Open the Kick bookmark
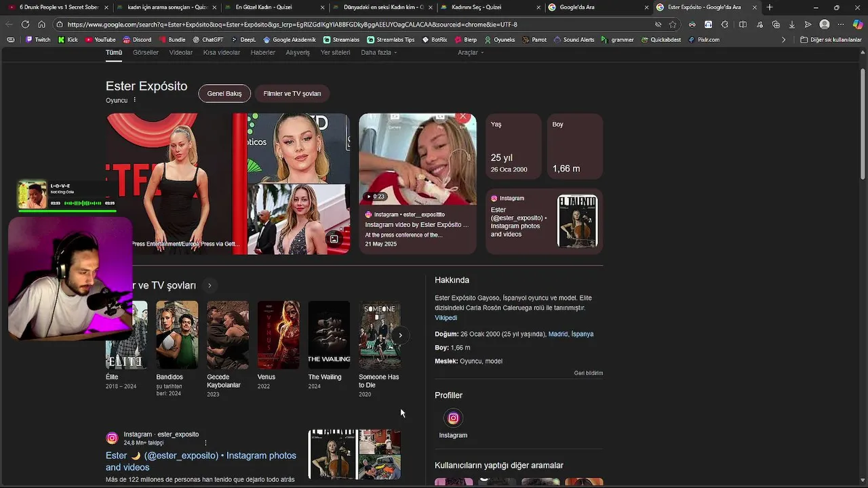 (68, 40)
